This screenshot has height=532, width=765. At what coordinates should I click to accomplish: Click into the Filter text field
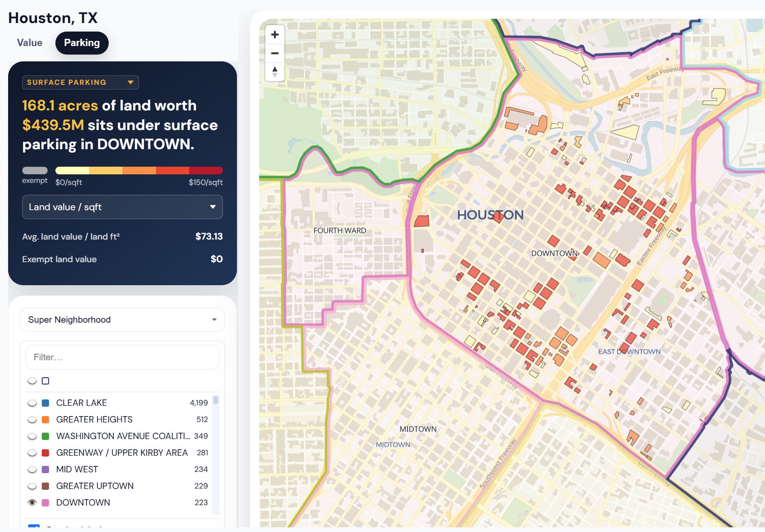122,357
